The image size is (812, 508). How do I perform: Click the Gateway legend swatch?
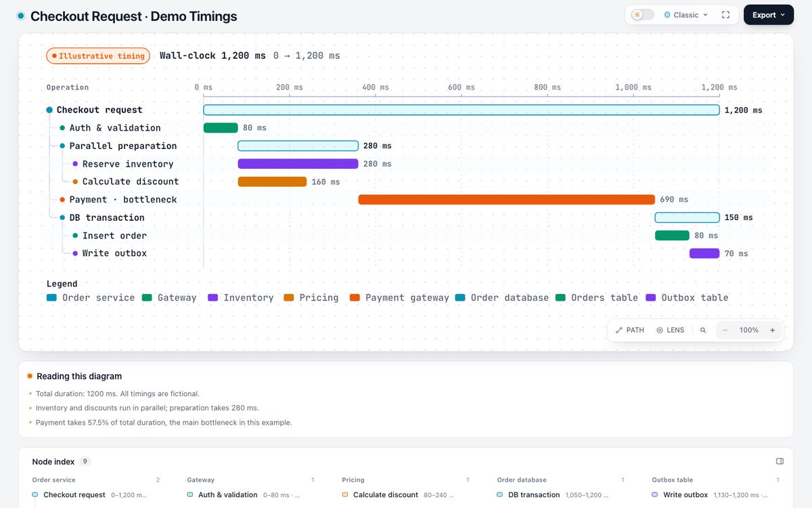pyautogui.click(x=148, y=298)
